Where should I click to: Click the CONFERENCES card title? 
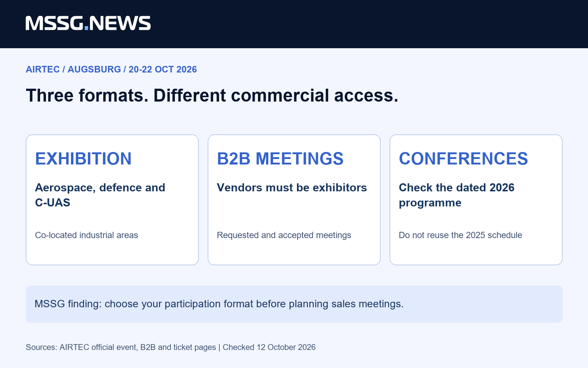(463, 159)
